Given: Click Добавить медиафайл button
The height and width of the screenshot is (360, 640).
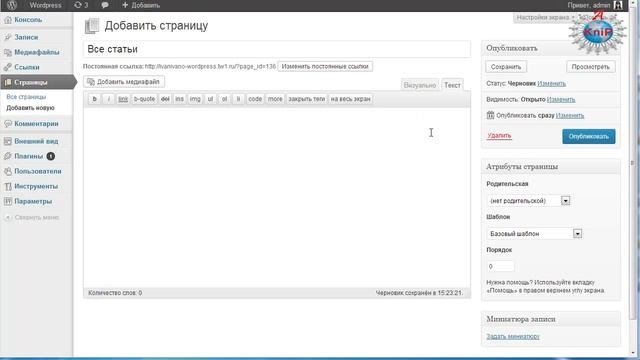Looking at the screenshot, I should point(124,82).
